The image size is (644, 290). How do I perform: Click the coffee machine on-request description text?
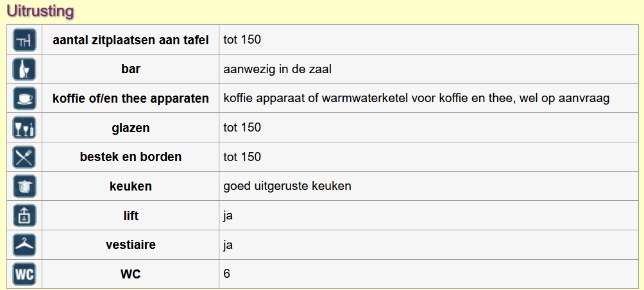pyautogui.click(x=416, y=99)
